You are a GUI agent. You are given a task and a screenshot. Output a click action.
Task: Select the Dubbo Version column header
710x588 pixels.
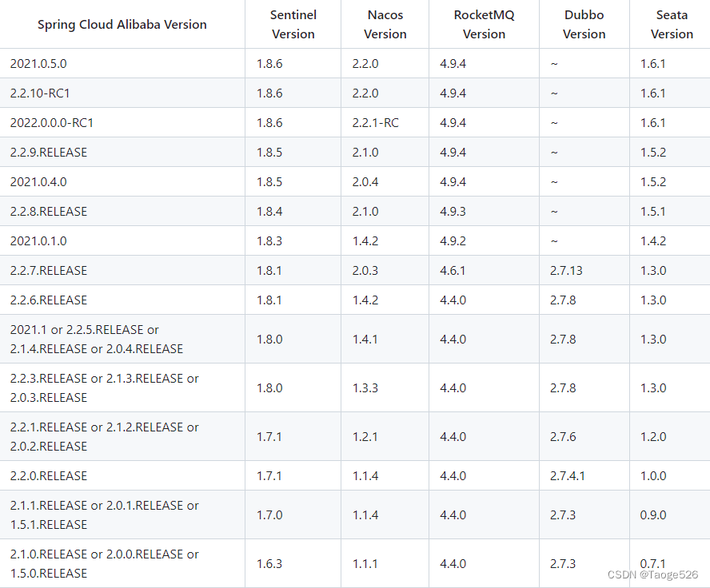tap(584, 25)
